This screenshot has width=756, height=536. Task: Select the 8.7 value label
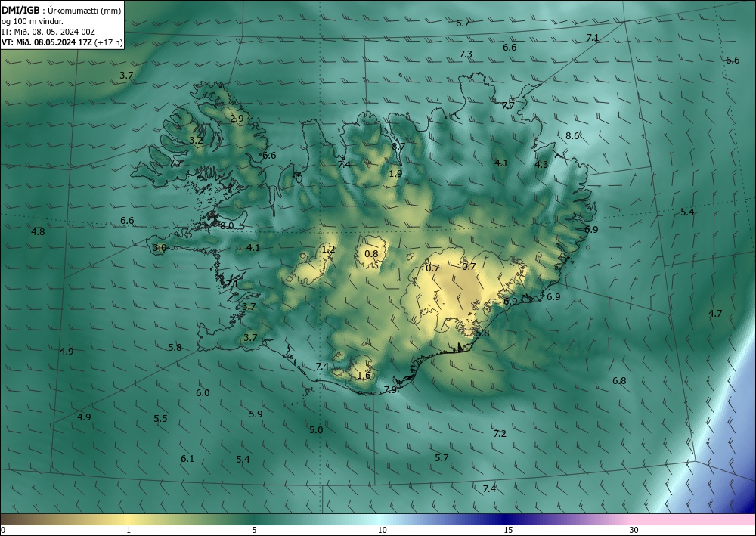(398, 146)
